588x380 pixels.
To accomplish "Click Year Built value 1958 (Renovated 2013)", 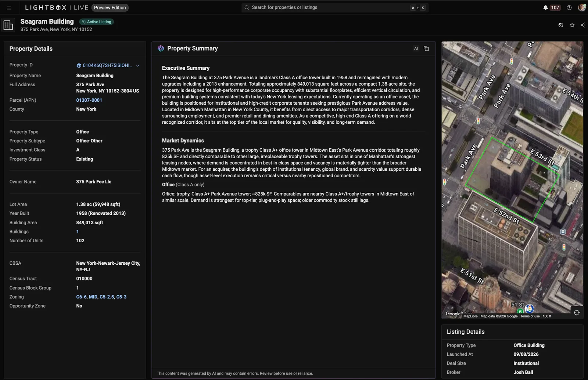I will click(101, 213).
